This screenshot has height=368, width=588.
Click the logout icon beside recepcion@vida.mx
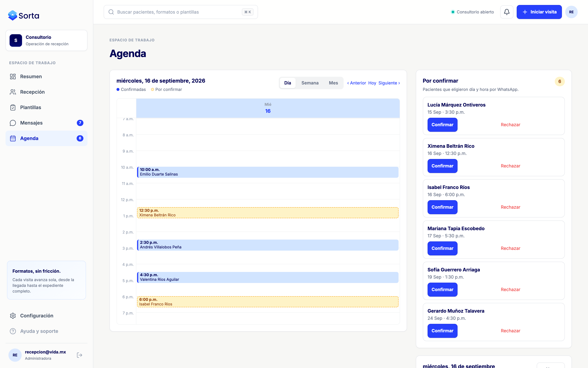coord(79,355)
